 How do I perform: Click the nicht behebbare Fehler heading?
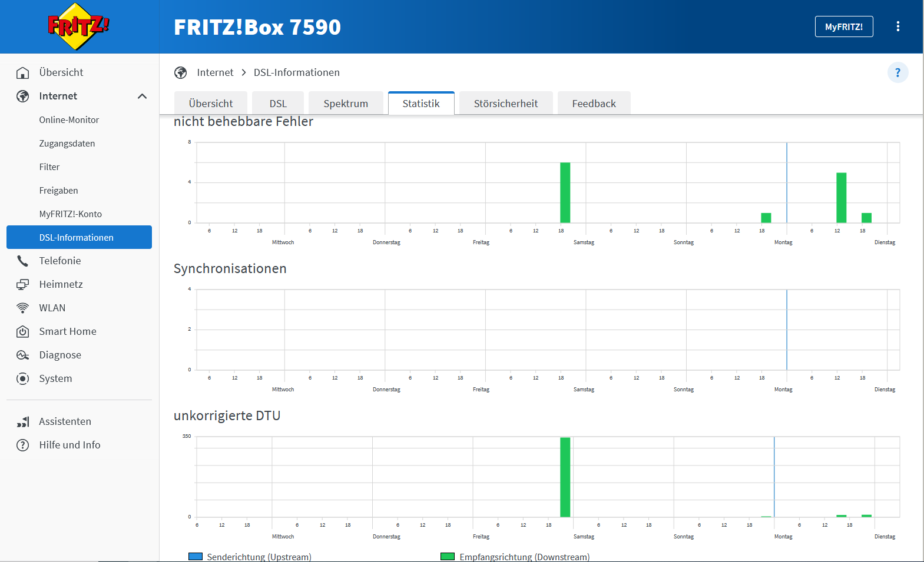pyautogui.click(x=243, y=121)
